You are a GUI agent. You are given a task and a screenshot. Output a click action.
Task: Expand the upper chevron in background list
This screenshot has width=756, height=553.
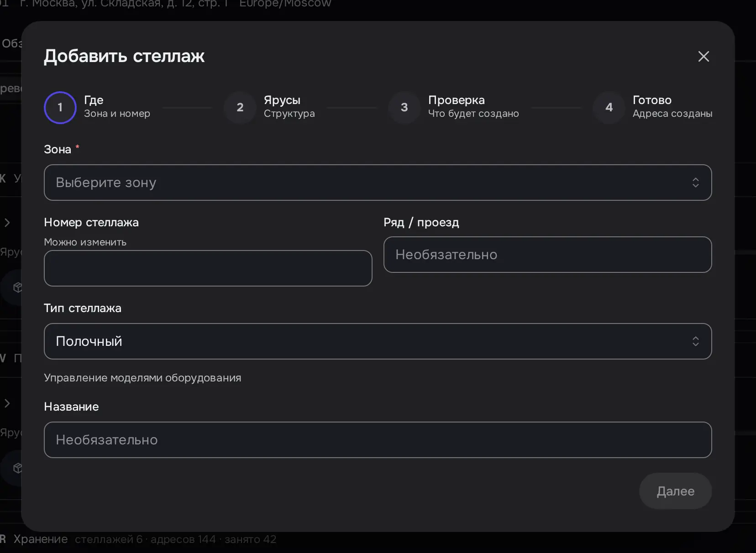(7, 223)
